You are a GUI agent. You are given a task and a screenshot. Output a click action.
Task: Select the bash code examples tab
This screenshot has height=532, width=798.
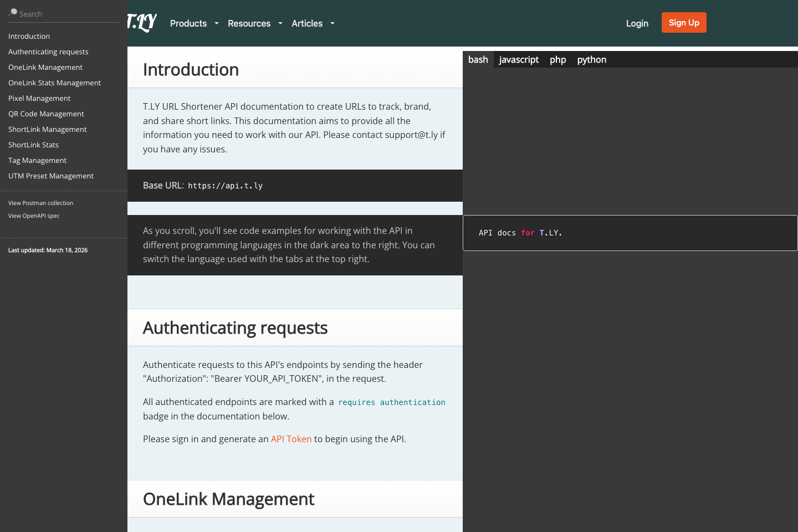(478, 59)
